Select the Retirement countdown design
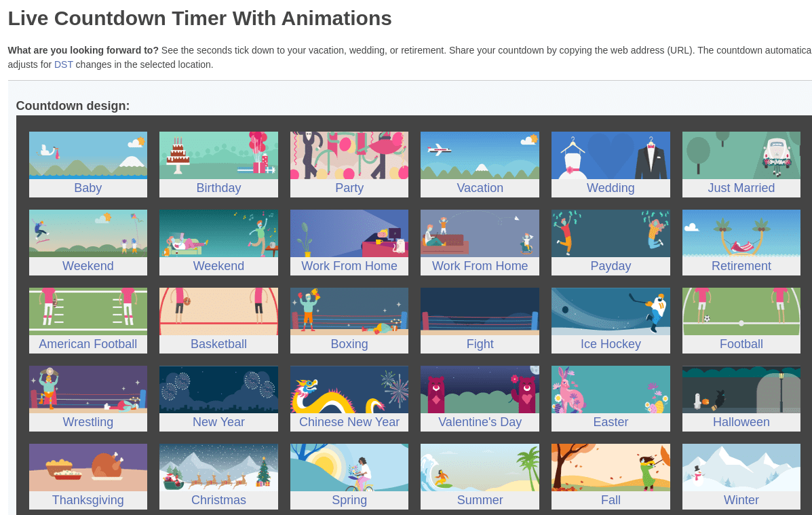This screenshot has height=515, width=812. [741, 242]
